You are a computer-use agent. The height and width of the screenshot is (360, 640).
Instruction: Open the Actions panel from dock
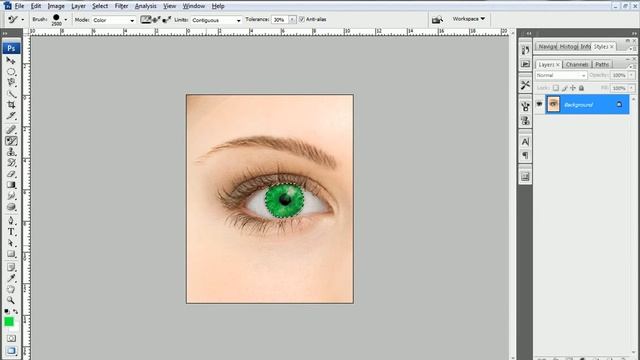(525, 64)
